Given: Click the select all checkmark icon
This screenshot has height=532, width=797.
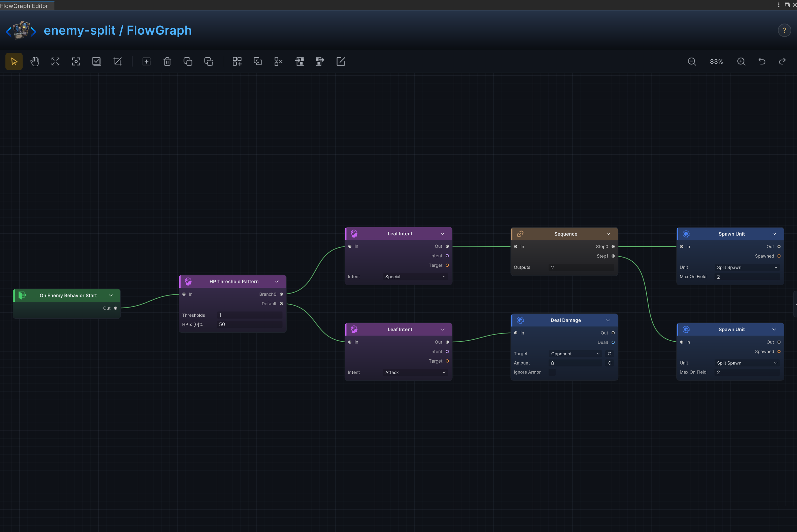Looking at the screenshot, I should [x=97, y=61].
